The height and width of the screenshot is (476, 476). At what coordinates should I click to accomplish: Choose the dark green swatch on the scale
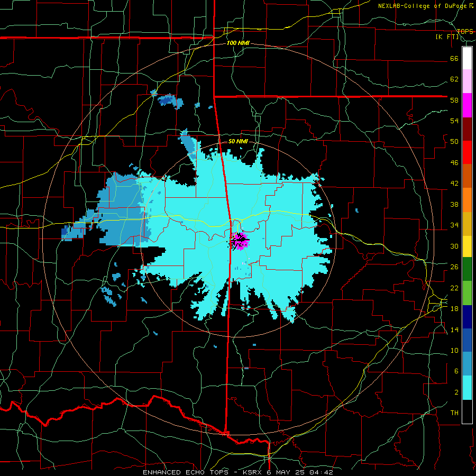click(x=467, y=269)
